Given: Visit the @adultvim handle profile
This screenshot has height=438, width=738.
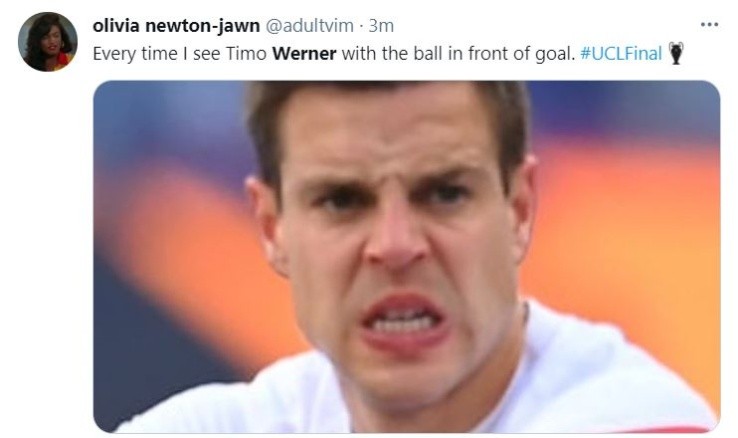Looking at the screenshot, I should coord(309,25).
